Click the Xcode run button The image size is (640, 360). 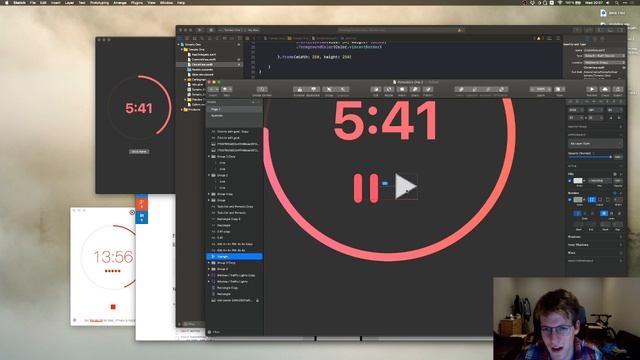coord(200,30)
